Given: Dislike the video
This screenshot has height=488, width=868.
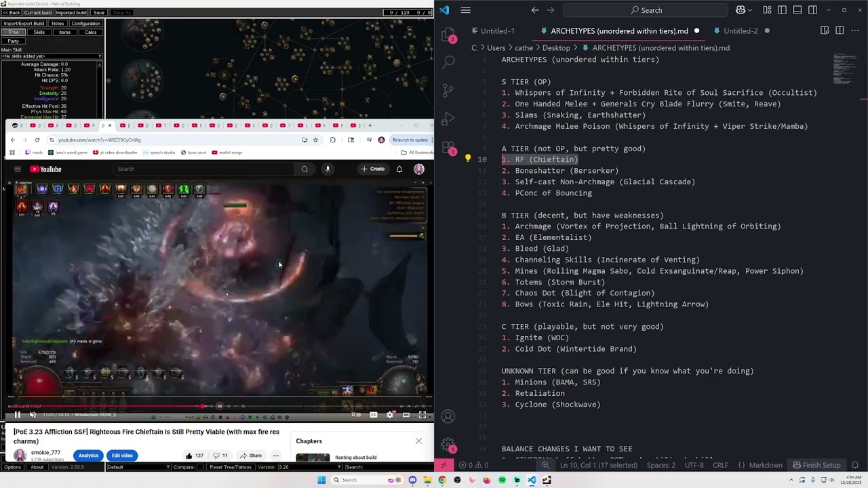Looking at the screenshot, I should point(220,455).
